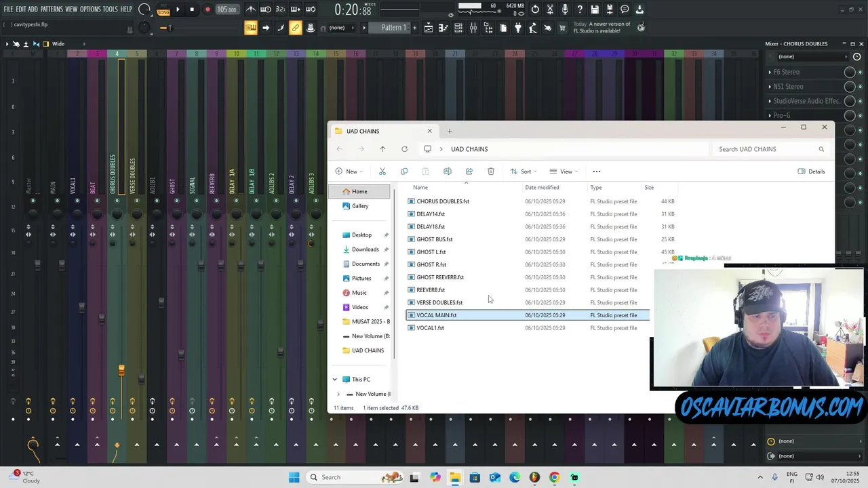Click the Cut scissors icon in Explorer
868x488 pixels.
pyautogui.click(x=382, y=171)
